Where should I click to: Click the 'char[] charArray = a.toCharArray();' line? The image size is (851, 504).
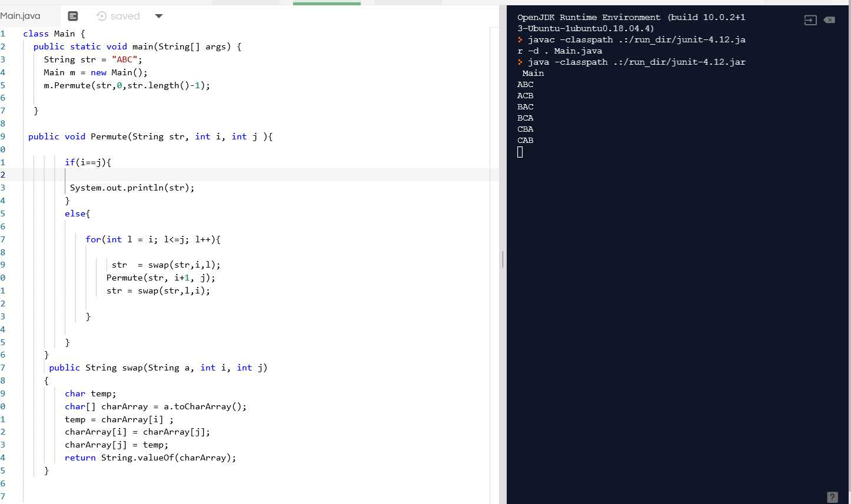(155, 406)
